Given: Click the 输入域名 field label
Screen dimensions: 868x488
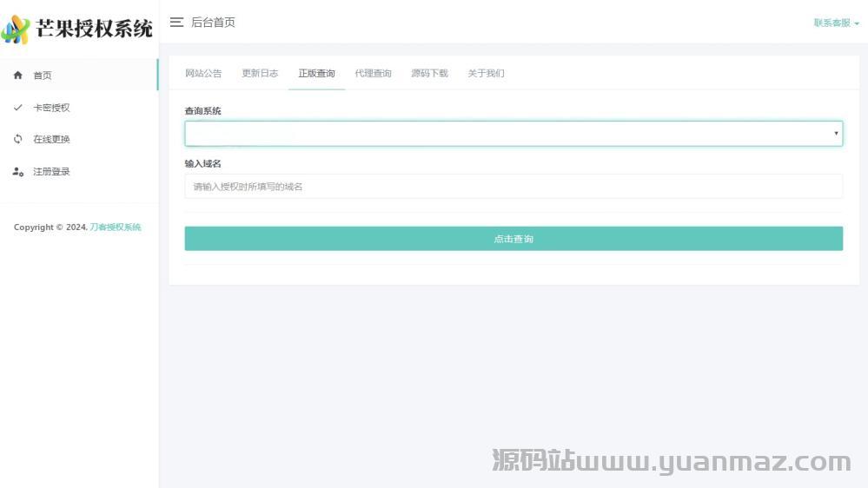Looking at the screenshot, I should (202, 163).
